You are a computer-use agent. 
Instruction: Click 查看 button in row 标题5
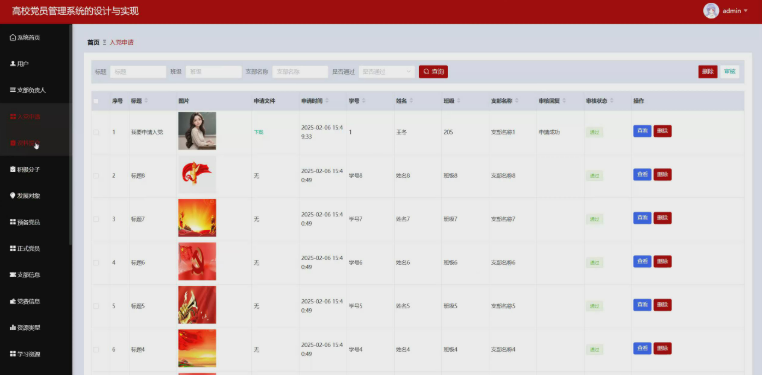coord(642,305)
